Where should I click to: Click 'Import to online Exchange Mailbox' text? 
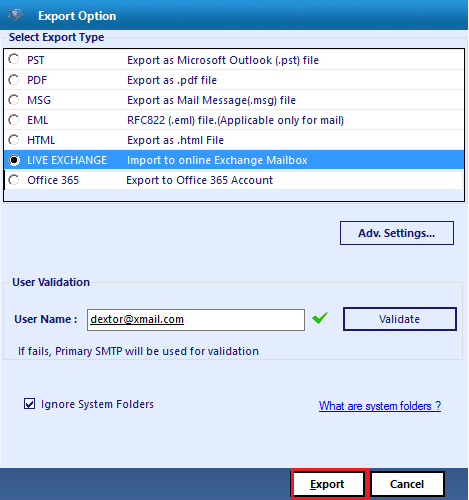217,160
